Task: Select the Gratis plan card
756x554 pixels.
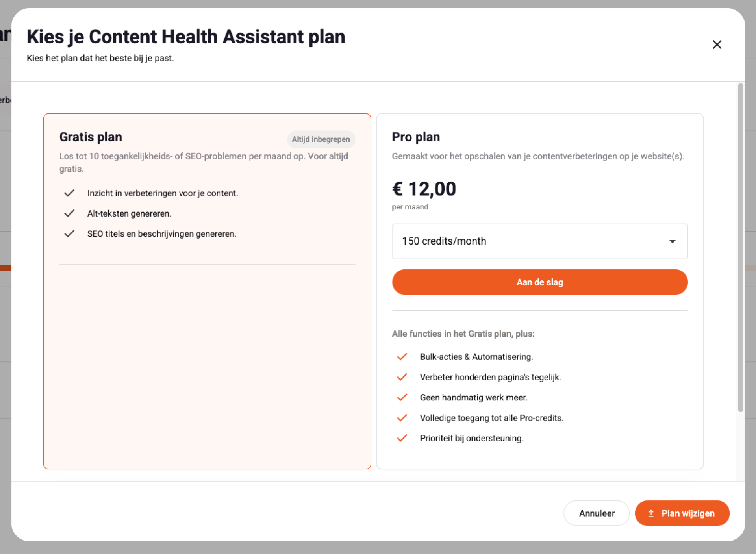Action: click(x=207, y=291)
